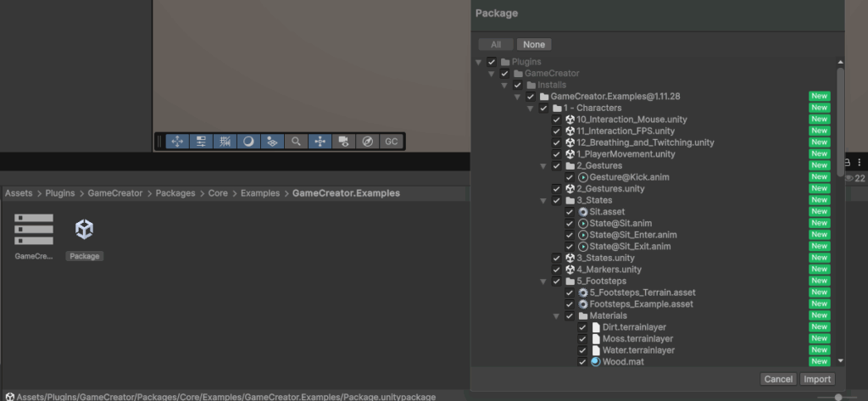Click the folder icon of 1 - Characters
868x401 pixels.
tap(557, 108)
